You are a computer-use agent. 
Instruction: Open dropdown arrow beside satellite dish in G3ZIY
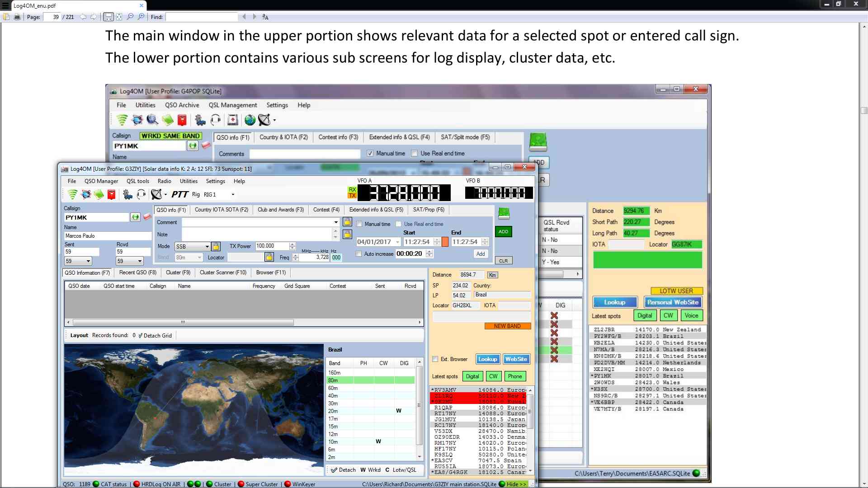point(165,195)
